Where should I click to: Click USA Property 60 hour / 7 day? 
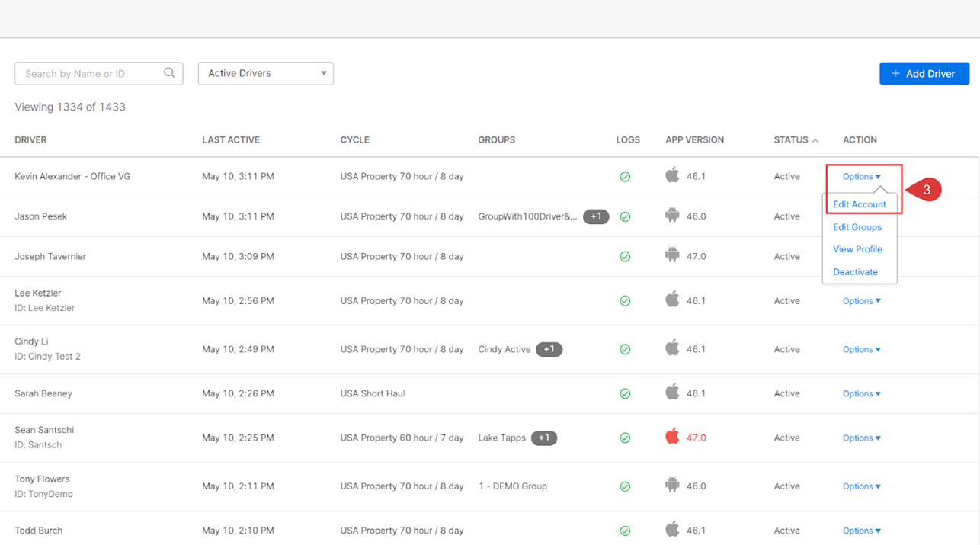pos(402,438)
